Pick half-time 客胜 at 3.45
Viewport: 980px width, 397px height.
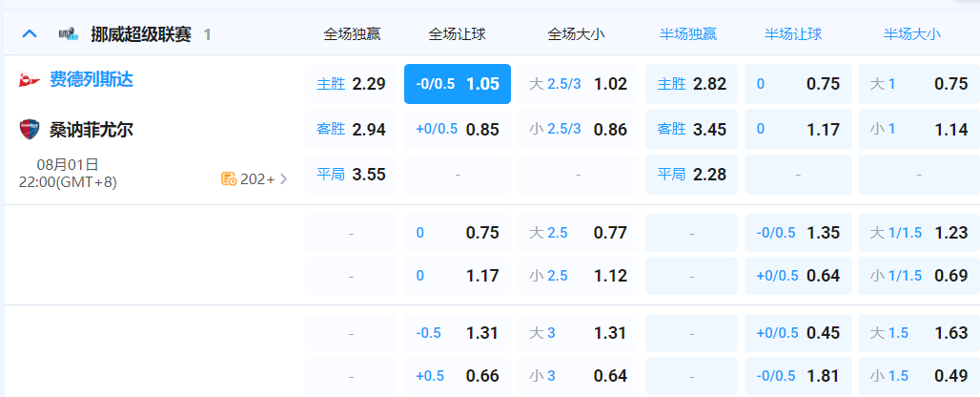(x=691, y=130)
